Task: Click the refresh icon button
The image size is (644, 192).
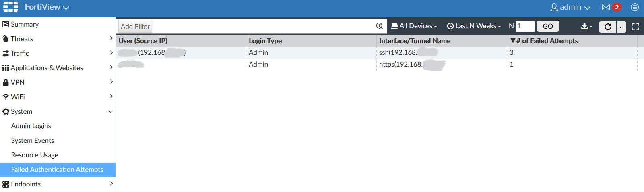Action: coord(608,27)
